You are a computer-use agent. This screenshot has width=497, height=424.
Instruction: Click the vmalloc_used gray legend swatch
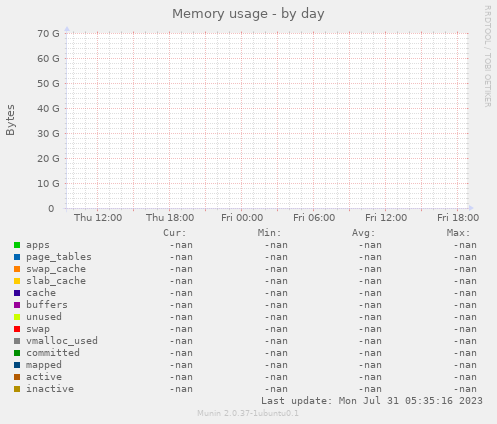[17, 341]
